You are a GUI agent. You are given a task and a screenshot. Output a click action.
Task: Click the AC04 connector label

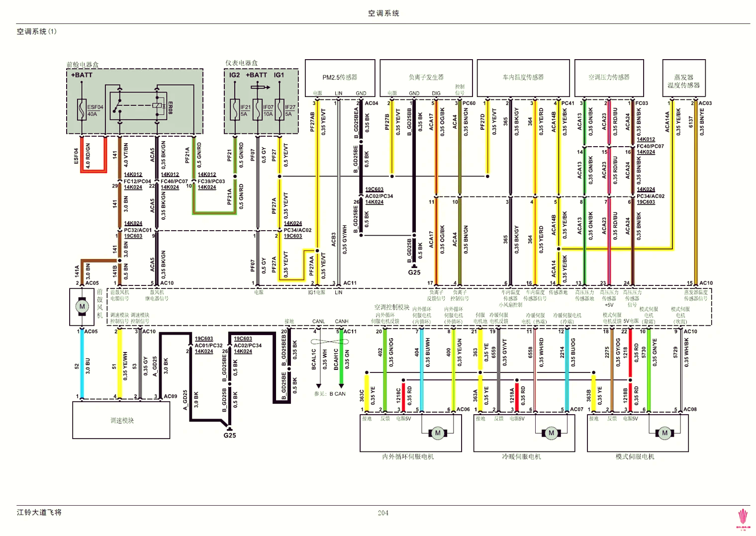pyautogui.click(x=372, y=103)
